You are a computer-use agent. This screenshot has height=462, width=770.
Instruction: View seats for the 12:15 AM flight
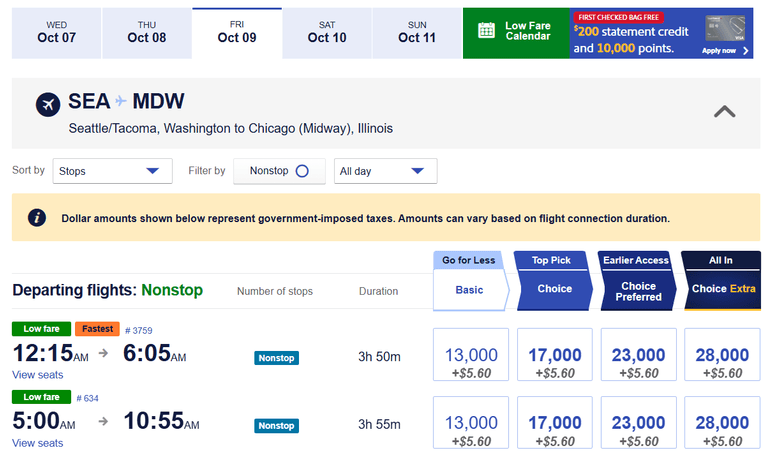click(38, 375)
